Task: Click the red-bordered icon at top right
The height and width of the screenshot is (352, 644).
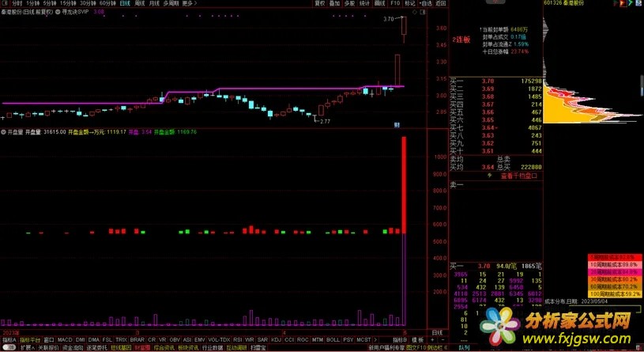Action: pyautogui.click(x=623, y=3)
